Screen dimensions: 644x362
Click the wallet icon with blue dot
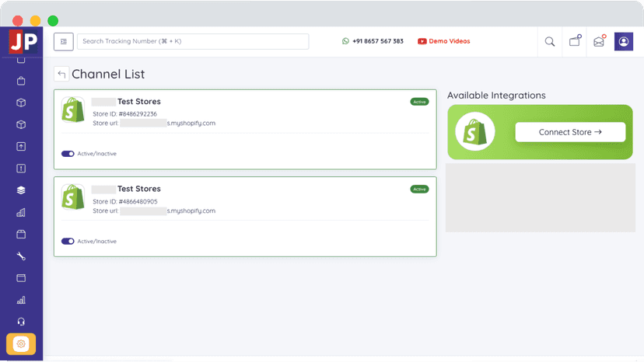(575, 41)
